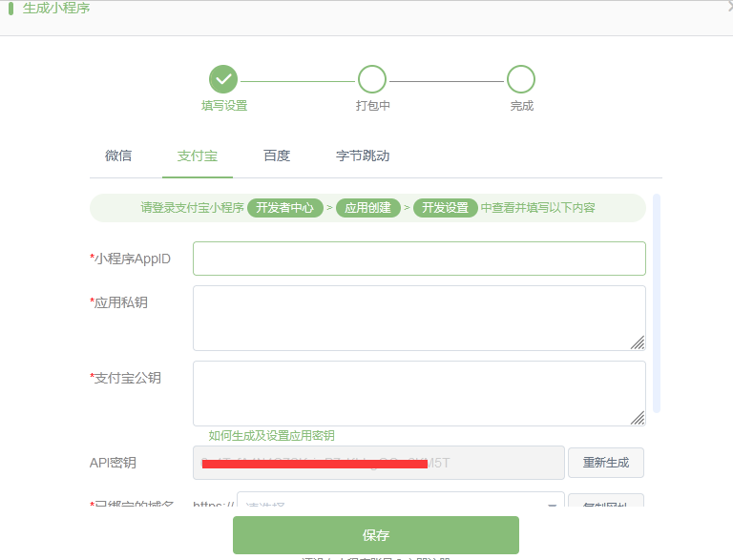The image size is (733, 560).
Task: Click the 打包中 step circle
Action: 372,79
